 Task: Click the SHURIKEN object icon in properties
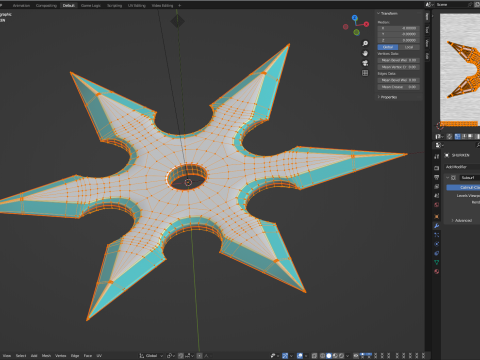coord(447,155)
